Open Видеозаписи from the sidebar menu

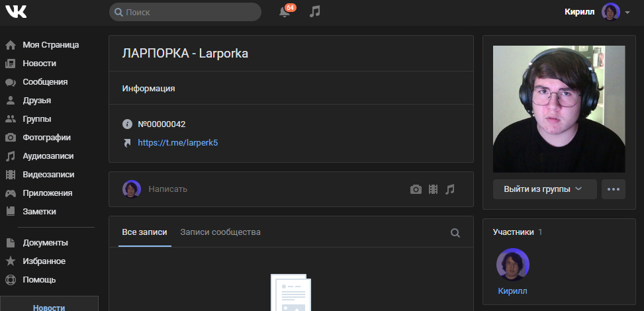coord(49,175)
